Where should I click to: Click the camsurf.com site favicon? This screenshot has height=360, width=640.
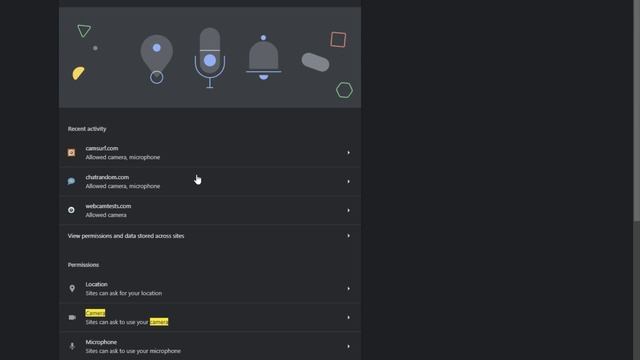[x=71, y=152]
